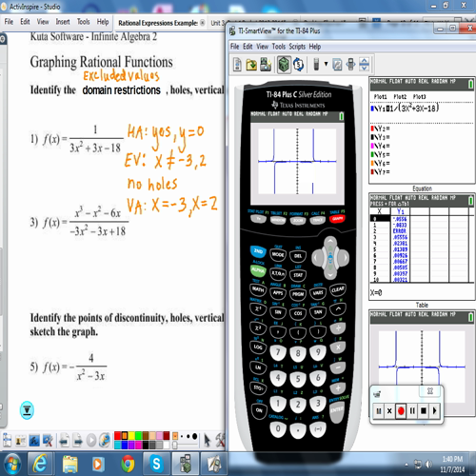The image size is (476, 476).
Task: Click the right arrow on calculator d-pad
Action: click(x=344, y=258)
